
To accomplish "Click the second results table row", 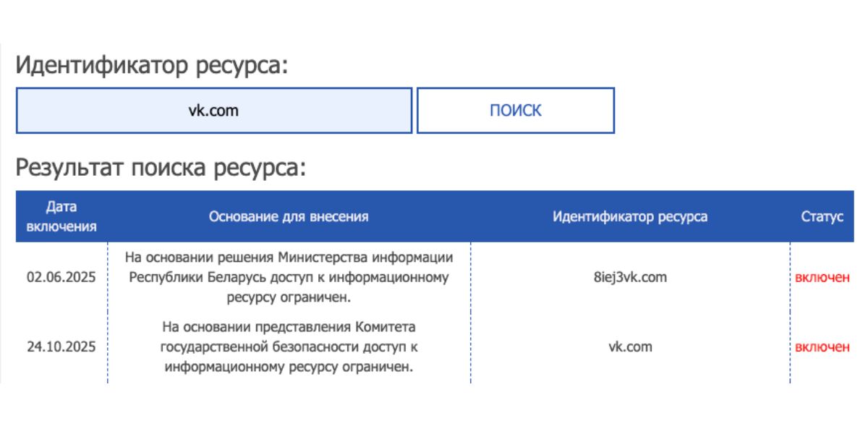I will point(434,346).
